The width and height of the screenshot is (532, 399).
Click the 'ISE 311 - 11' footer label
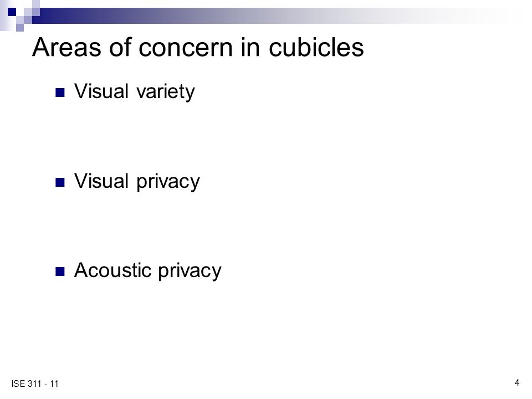(35, 383)
